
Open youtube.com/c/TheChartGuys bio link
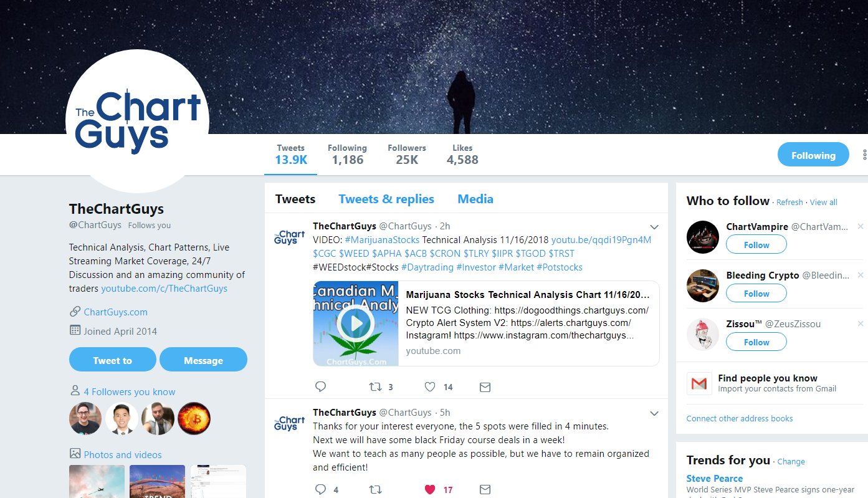coord(164,289)
